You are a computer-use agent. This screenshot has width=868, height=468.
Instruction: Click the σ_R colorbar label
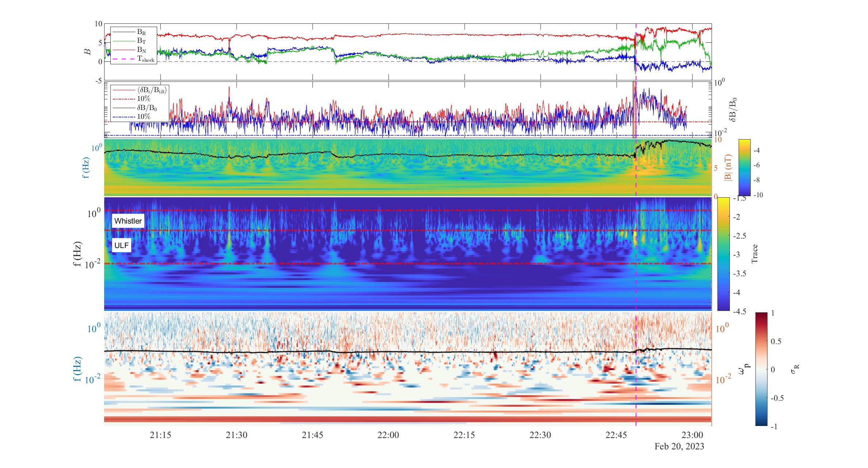(x=795, y=369)
